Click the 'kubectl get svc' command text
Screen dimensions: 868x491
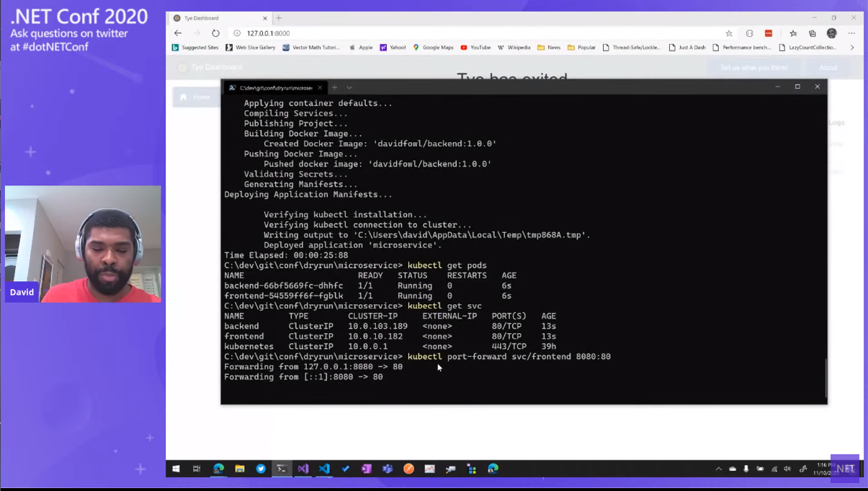pyautogui.click(x=444, y=306)
